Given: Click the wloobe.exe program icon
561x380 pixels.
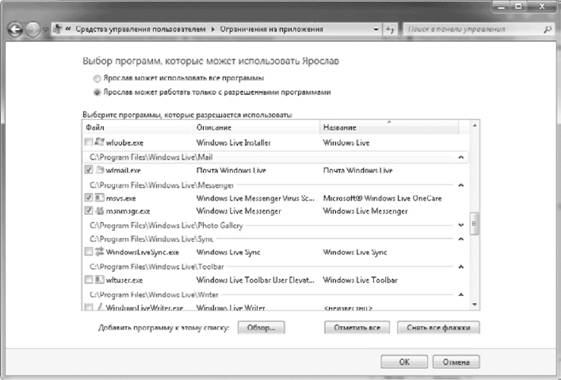Looking at the screenshot, I should (x=99, y=142).
